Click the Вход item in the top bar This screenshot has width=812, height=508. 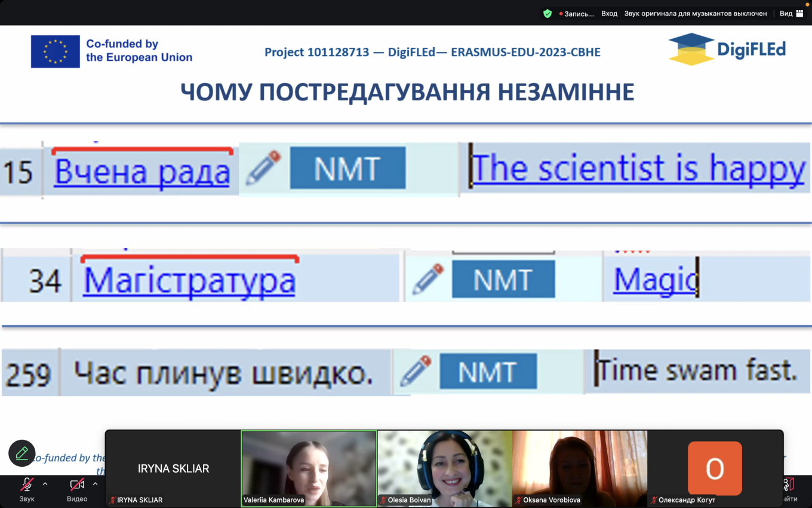tap(609, 13)
